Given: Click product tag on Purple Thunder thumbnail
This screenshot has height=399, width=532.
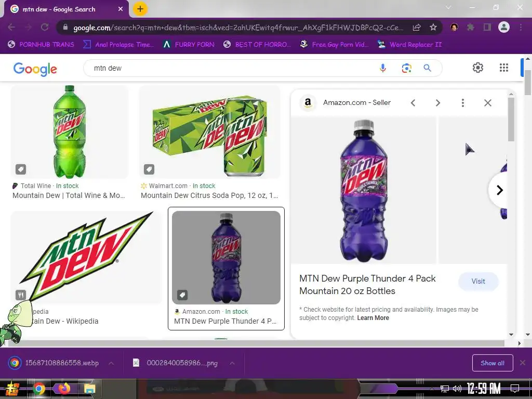Looking at the screenshot, I should [x=182, y=295].
